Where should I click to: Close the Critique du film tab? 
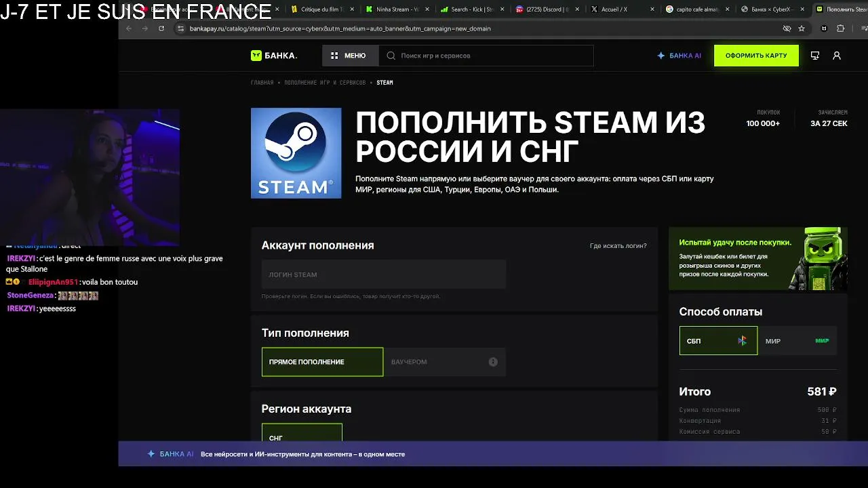(352, 9)
